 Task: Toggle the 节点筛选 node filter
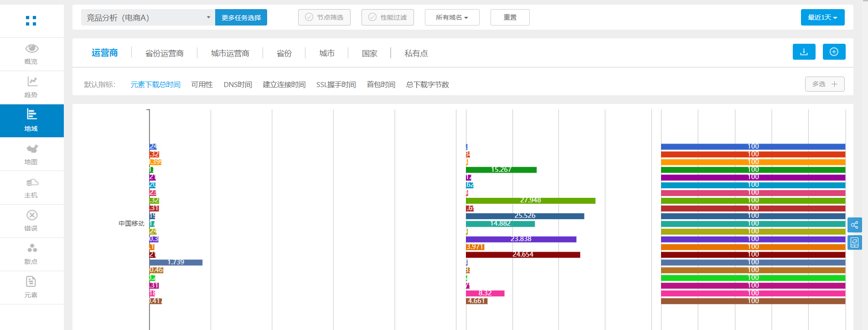[324, 17]
